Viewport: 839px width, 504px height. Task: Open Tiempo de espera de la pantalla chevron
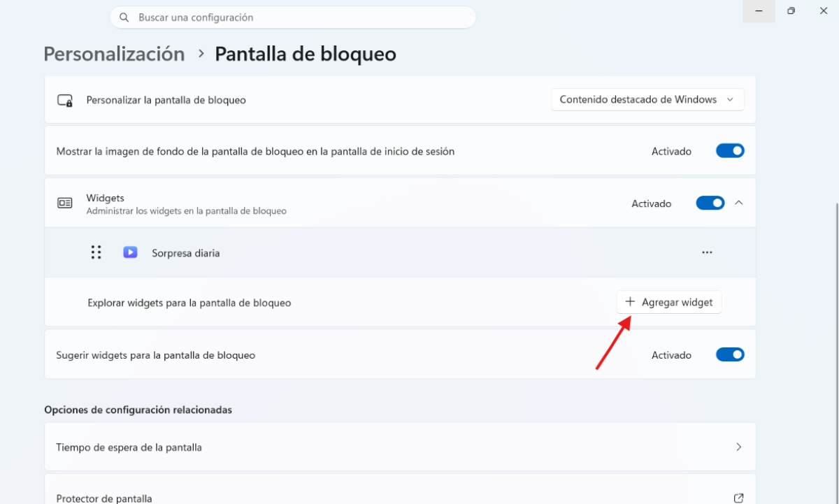point(738,447)
